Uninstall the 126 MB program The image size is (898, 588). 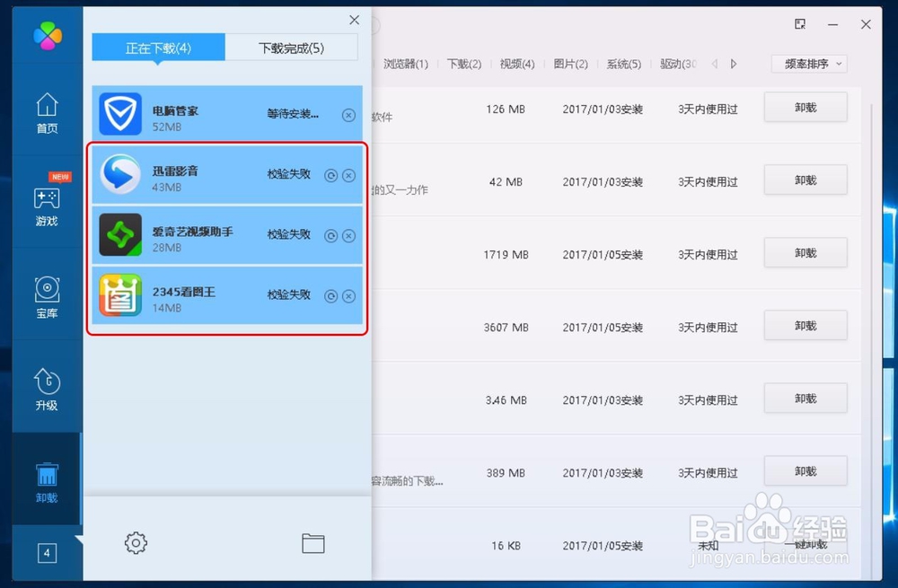coord(806,107)
